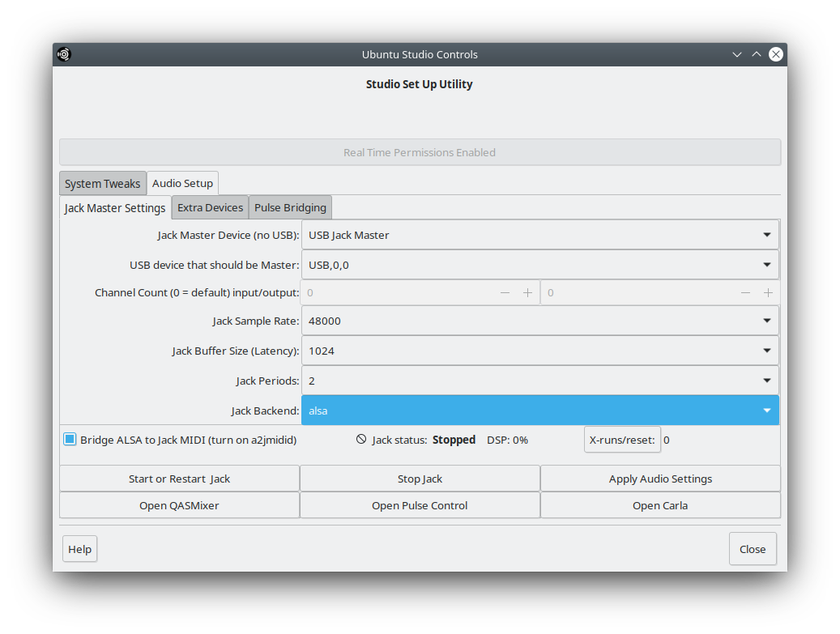Click the Jack stopped status icon
The image size is (840, 634).
(361, 440)
